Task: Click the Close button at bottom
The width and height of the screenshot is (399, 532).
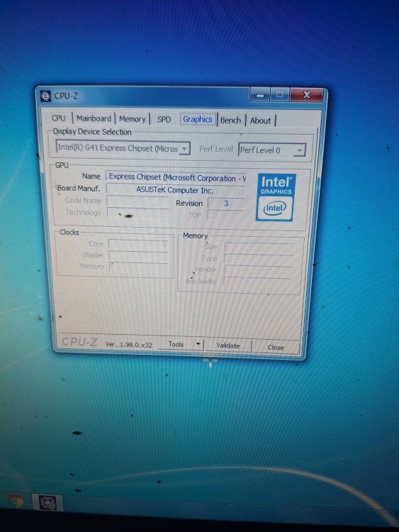Action: tap(276, 347)
